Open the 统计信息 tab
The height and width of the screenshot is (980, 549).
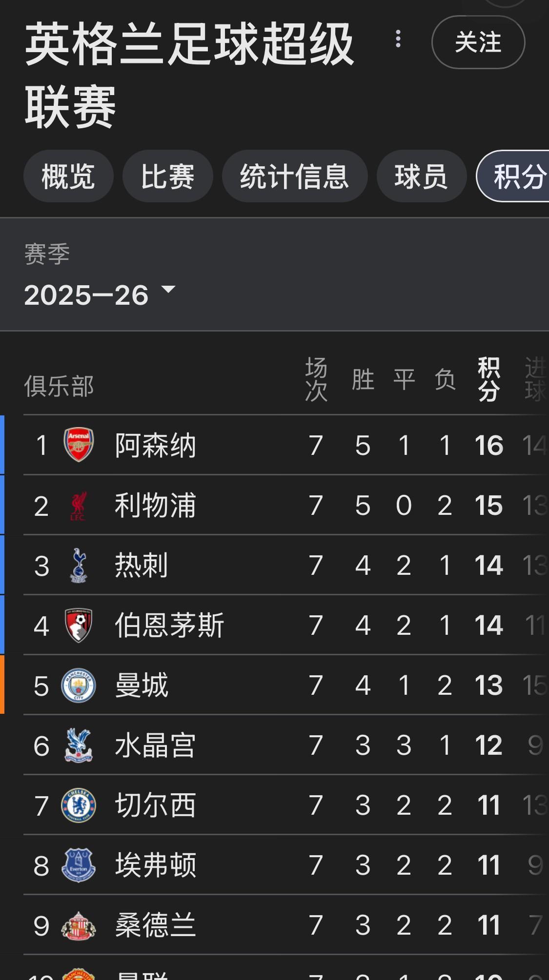coord(294,176)
